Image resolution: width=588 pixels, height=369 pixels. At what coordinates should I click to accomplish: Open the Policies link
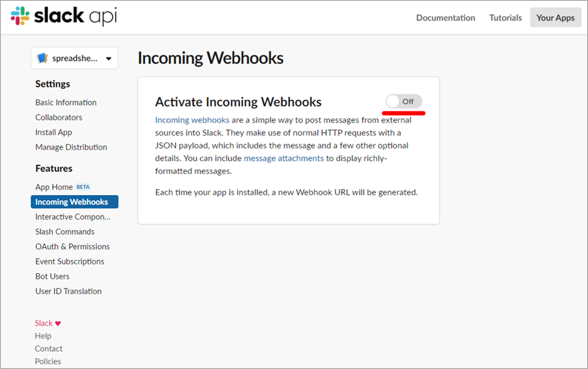pyautogui.click(x=48, y=361)
